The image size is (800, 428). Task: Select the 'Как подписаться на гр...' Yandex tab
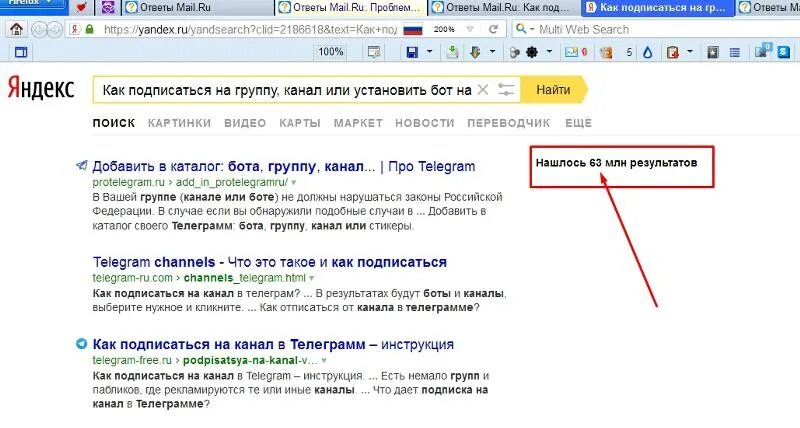coord(658,7)
